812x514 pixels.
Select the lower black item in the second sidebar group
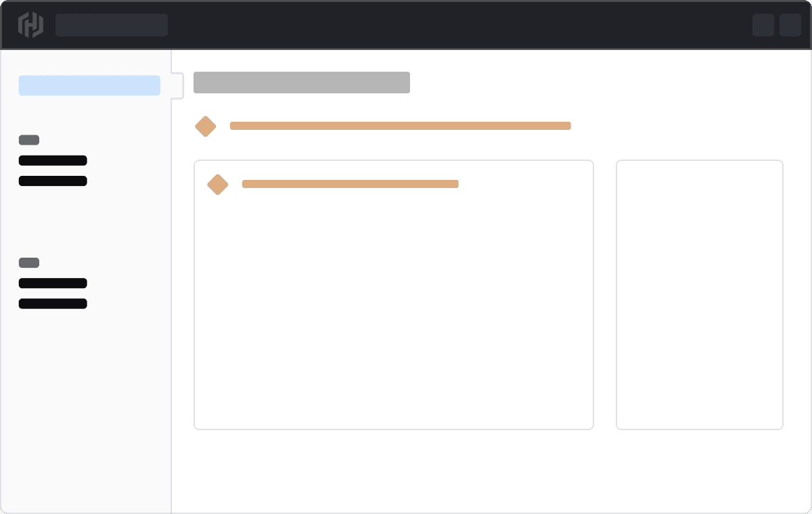pyautogui.click(x=53, y=304)
